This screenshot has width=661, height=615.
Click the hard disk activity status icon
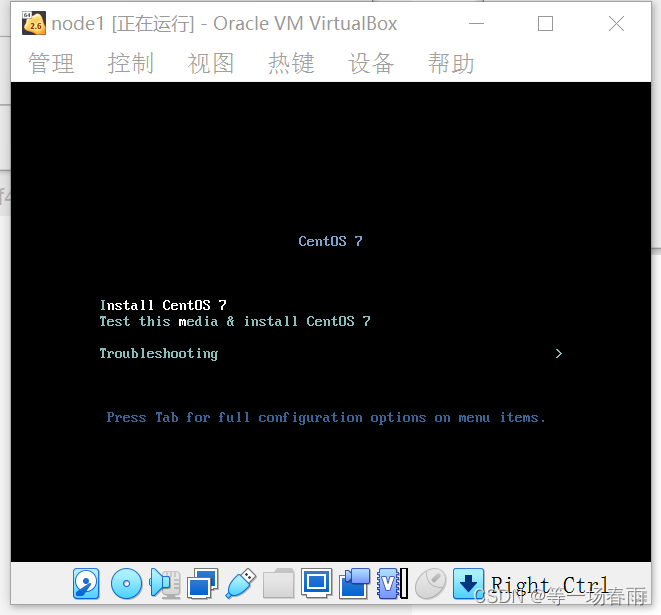pos(86,584)
